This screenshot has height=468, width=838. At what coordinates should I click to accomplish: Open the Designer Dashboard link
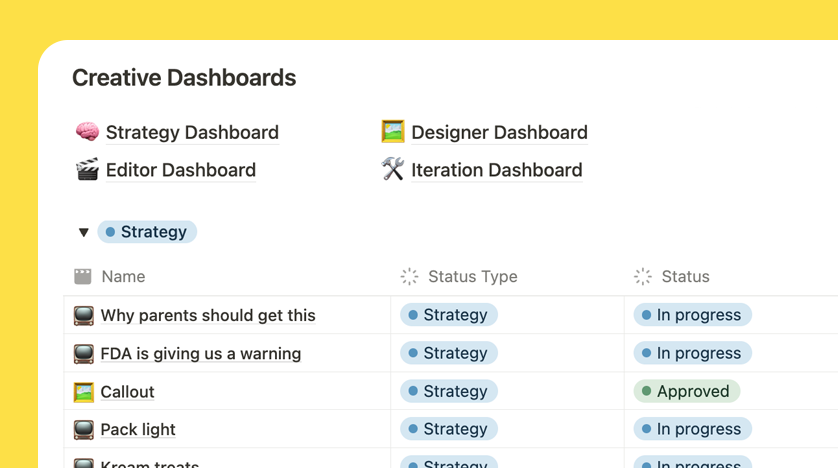pyautogui.click(x=499, y=132)
